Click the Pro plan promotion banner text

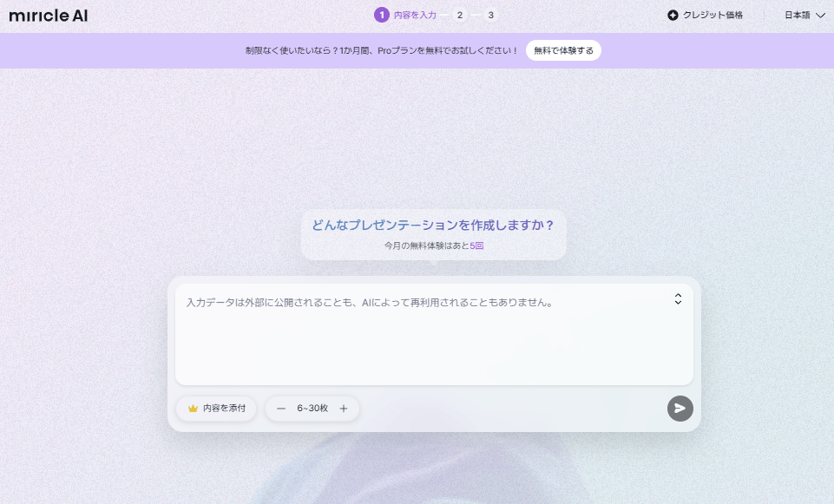pos(381,50)
